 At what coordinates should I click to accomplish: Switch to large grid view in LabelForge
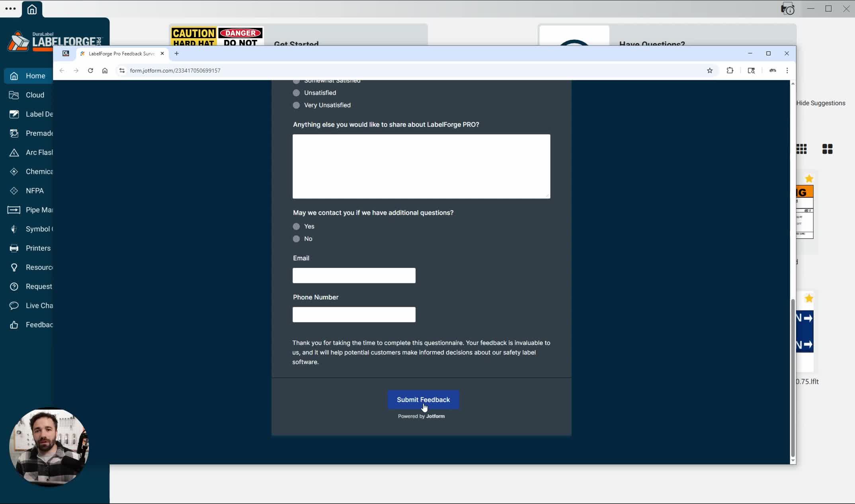coord(828,149)
